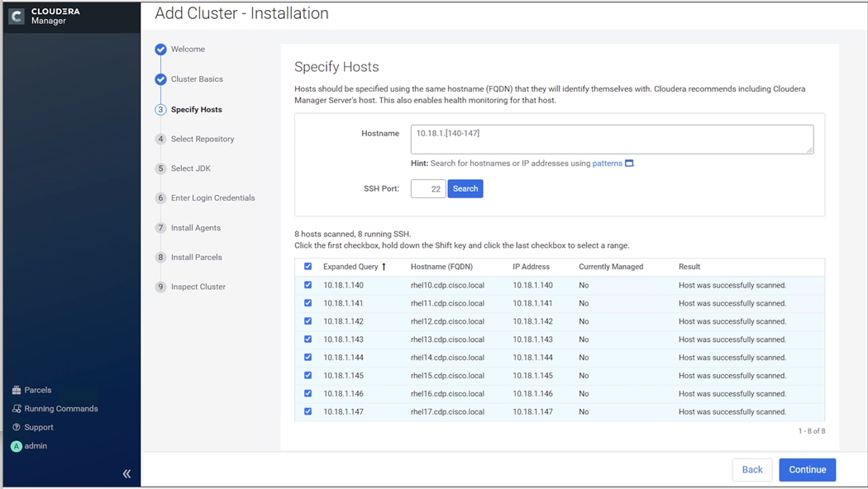Click the step 3 circle icon
This screenshot has width=868, height=489.
point(160,110)
